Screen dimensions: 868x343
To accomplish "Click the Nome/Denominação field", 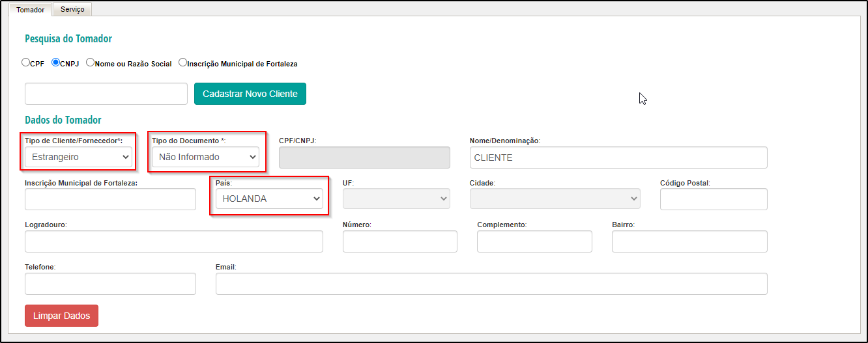I will (x=618, y=158).
